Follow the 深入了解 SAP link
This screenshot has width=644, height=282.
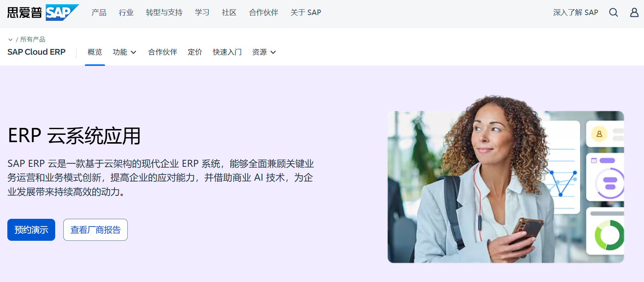point(576,13)
